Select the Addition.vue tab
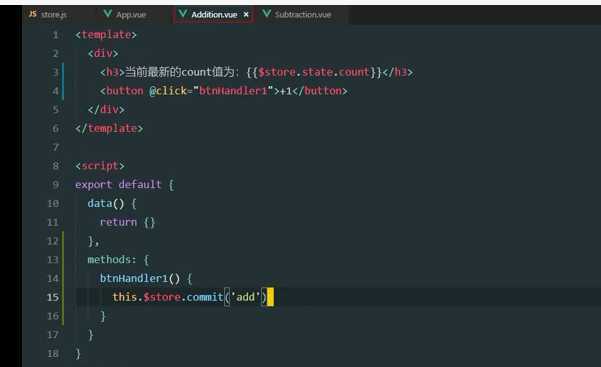Screen dimensions: 601x367 tap(213, 15)
